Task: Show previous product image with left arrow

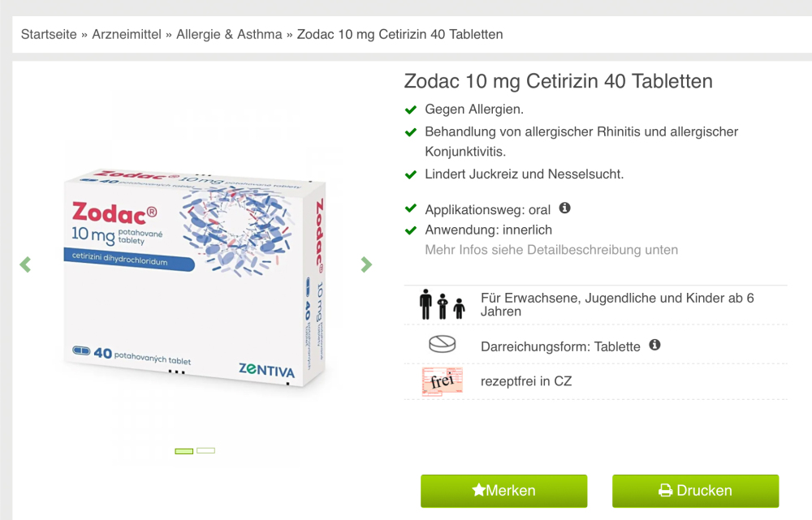Action: pos(25,264)
